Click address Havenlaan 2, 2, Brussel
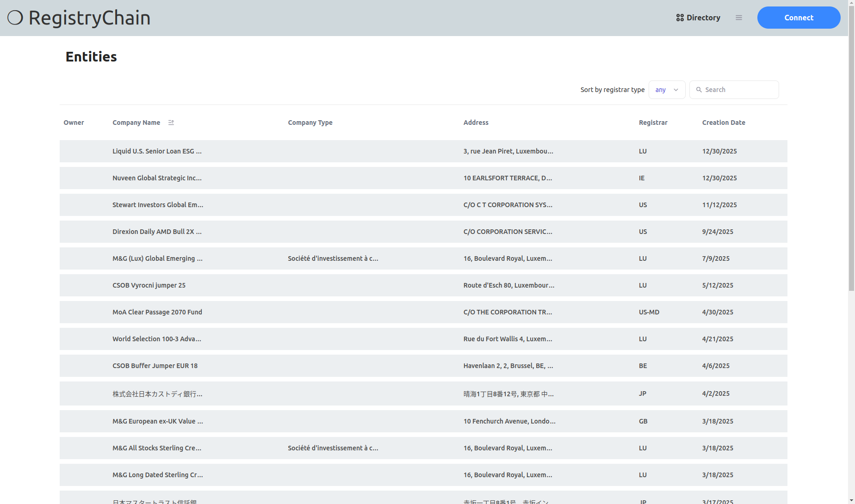The width and height of the screenshot is (855, 504). pos(508,366)
